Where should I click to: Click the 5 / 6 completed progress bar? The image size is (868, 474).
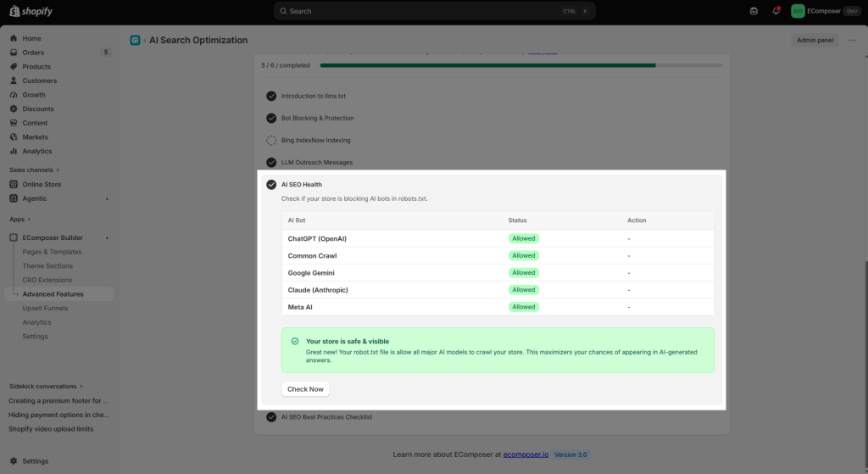(x=521, y=65)
